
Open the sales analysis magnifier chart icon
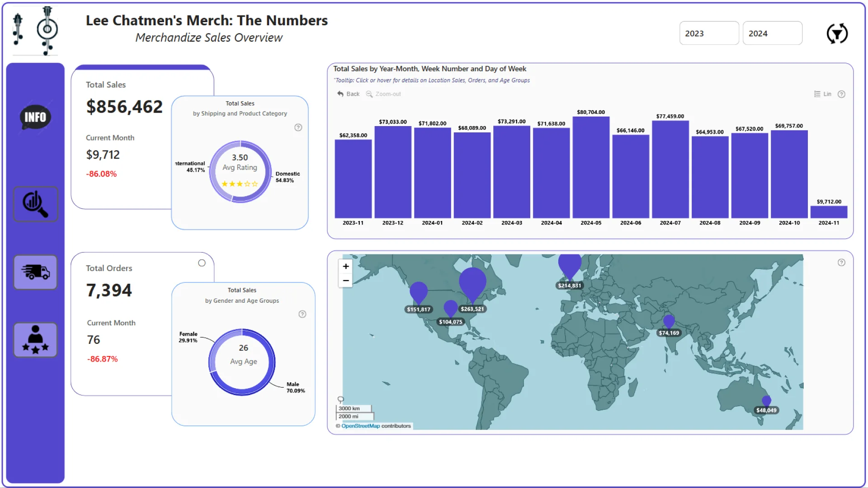(35, 204)
